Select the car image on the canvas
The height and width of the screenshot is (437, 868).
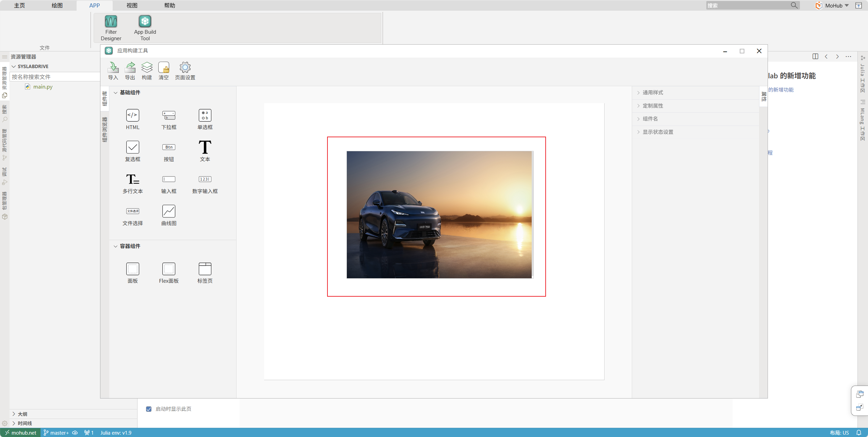click(439, 215)
